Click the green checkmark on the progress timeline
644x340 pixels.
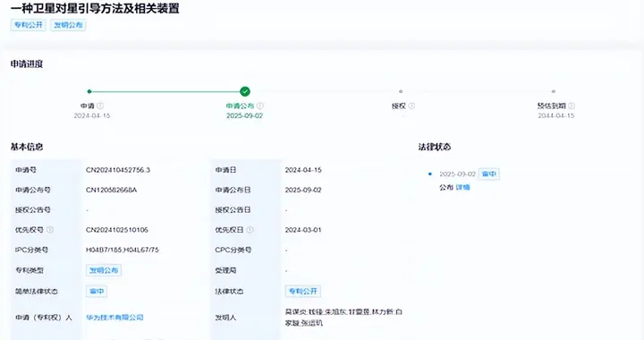[x=245, y=91]
